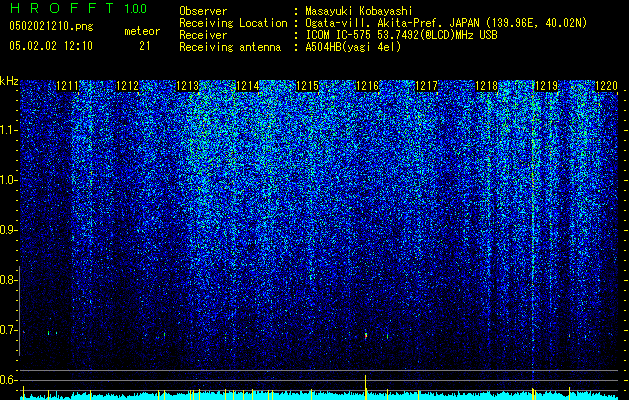Viewport: 629px width, 400px height.
Task: Click the 1218 time marker
Action: click(x=486, y=86)
